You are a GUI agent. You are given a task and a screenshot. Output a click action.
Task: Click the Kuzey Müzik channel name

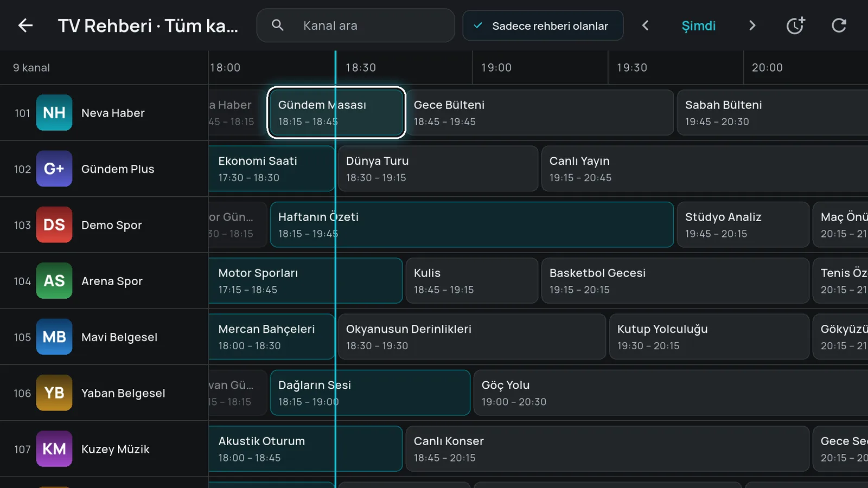[116, 449]
